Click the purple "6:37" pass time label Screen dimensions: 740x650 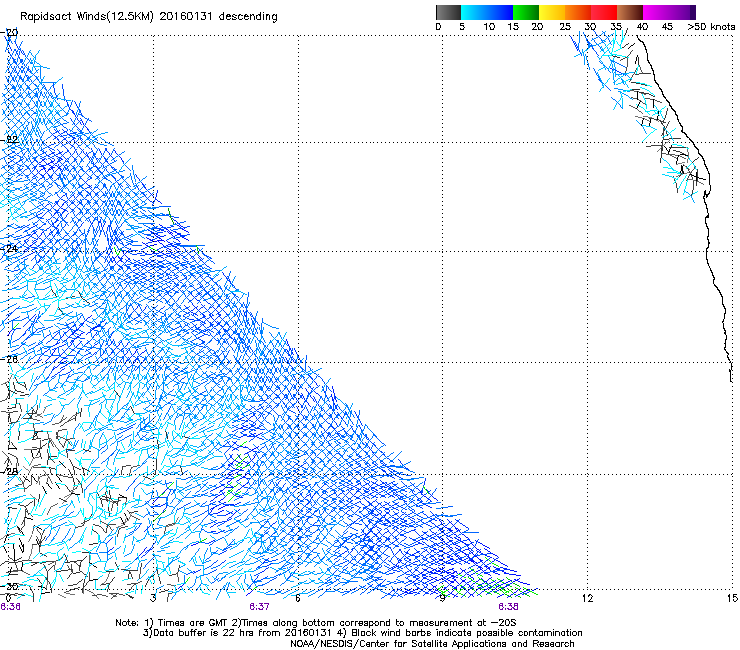point(260,607)
